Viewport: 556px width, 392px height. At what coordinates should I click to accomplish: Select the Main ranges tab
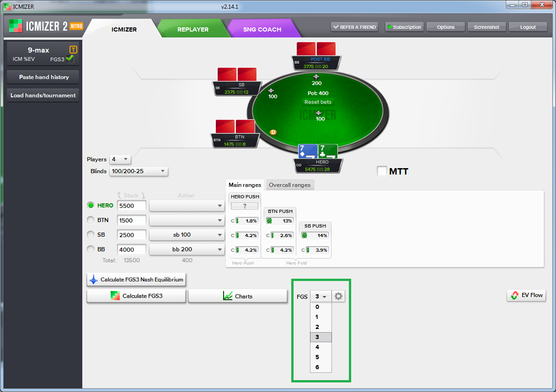click(x=245, y=185)
